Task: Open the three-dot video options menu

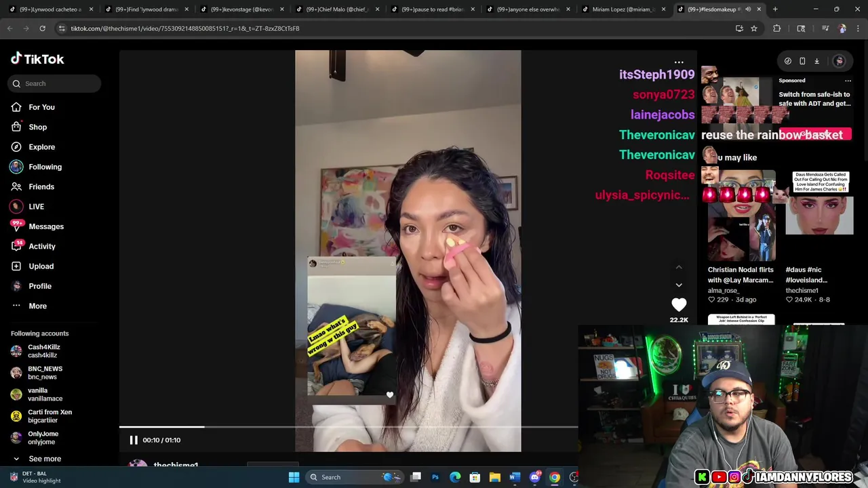Action: coord(679,62)
